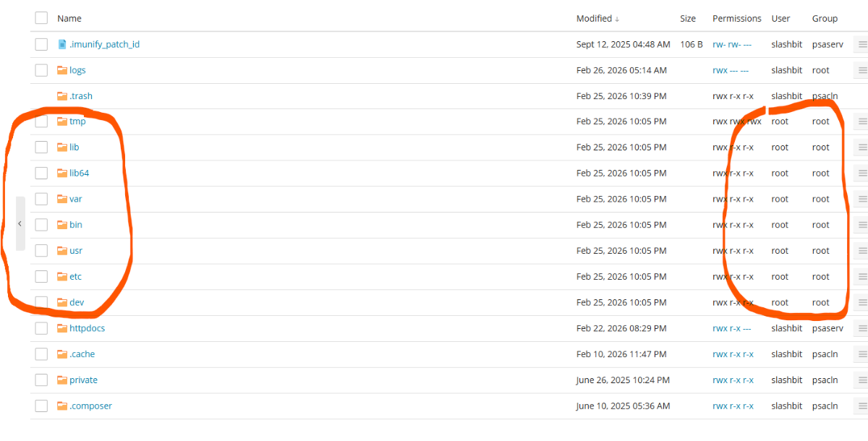Sort by the Modified column header
The height and width of the screenshot is (441, 868).
tap(594, 19)
